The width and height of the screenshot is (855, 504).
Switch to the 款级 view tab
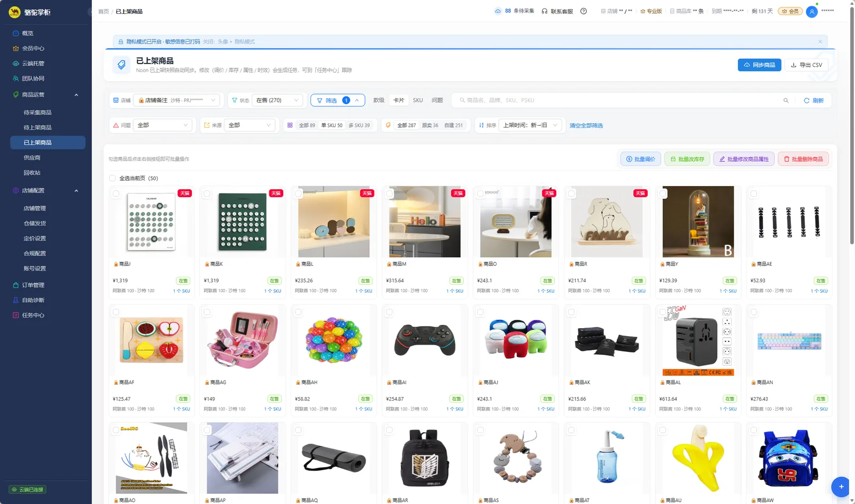click(379, 100)
